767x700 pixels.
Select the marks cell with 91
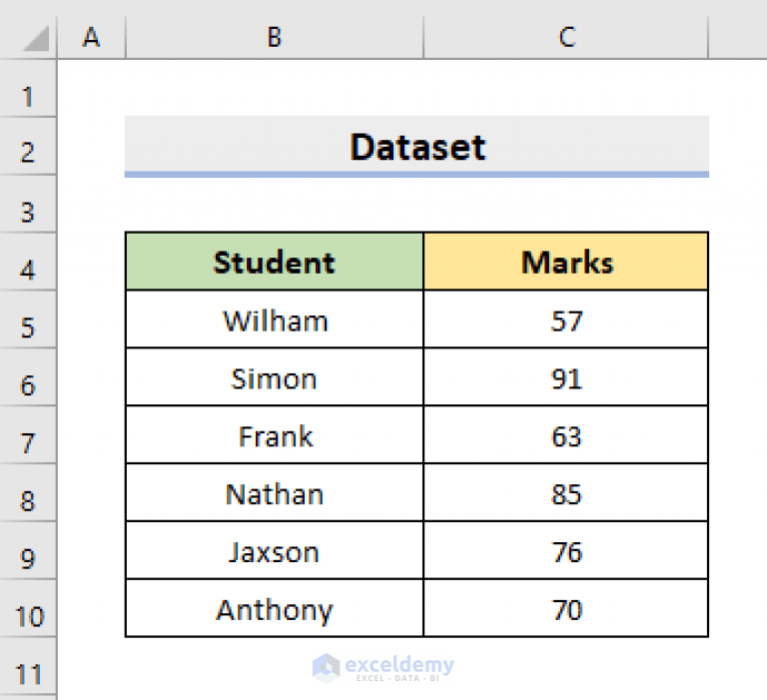point(566,377)
